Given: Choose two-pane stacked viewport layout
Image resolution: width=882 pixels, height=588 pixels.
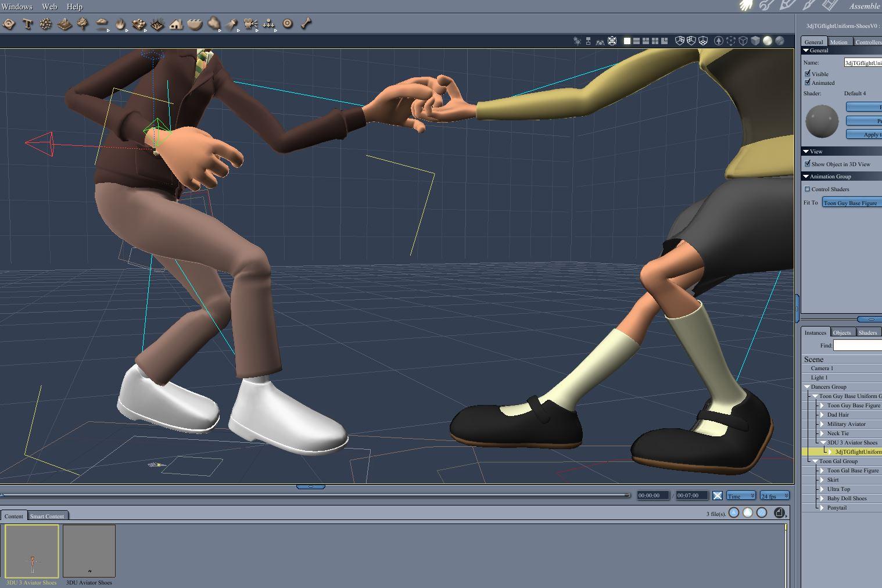Looking at the screenshot, I should (636, 41).
